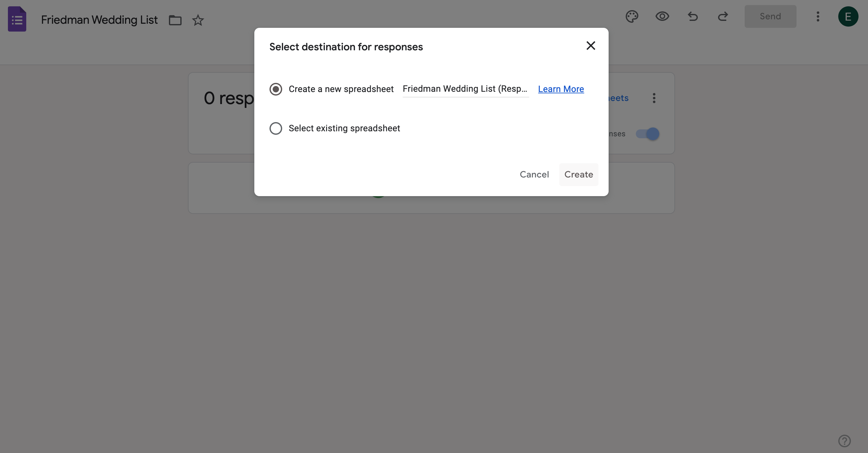Open the customize theme palette
This screenshot has height=453, width=868.
632,16
